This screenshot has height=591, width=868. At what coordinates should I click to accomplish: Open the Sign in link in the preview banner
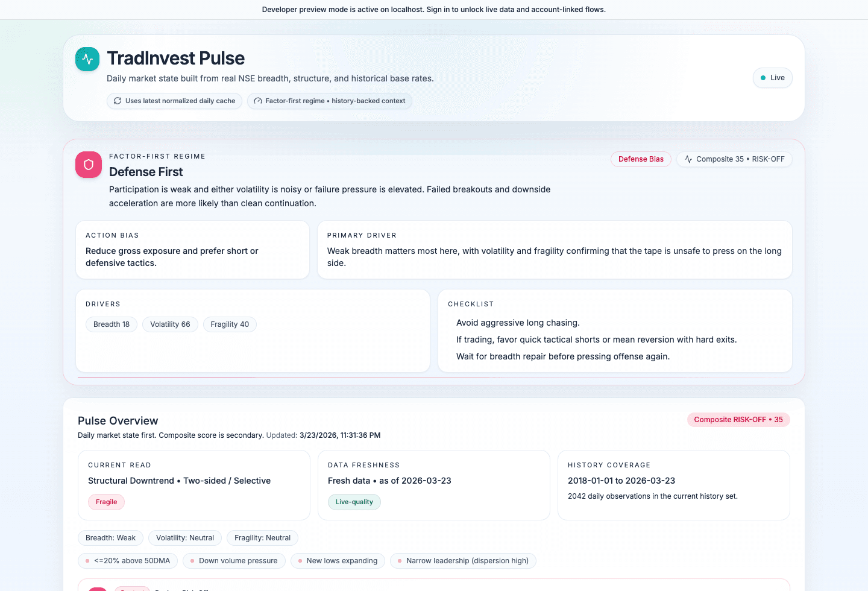coord(439,9)
